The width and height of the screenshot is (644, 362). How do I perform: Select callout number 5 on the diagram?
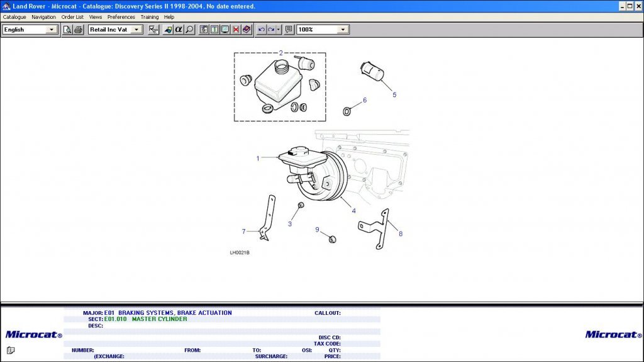(x=394, y=95)
